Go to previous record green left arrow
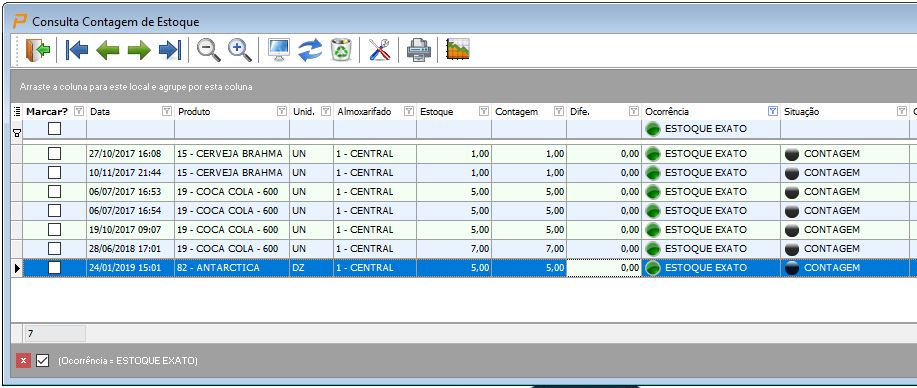Viewport: 917px width, 388px height. point(108,50)
